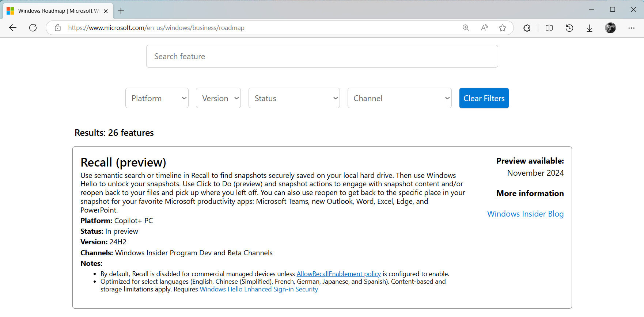
Task: Expand the Status filter dropdown
Action: pos(294,98)
